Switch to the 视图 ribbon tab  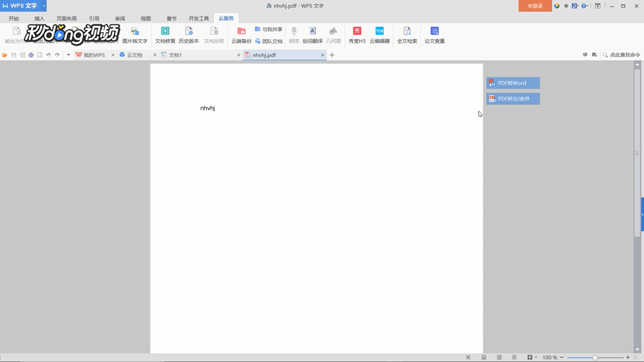(x=146, y=18)
